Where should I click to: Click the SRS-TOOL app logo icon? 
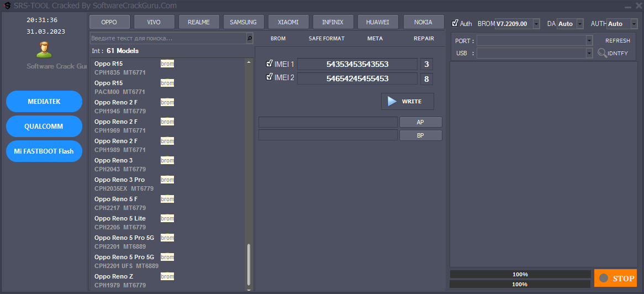click(7, 6)
